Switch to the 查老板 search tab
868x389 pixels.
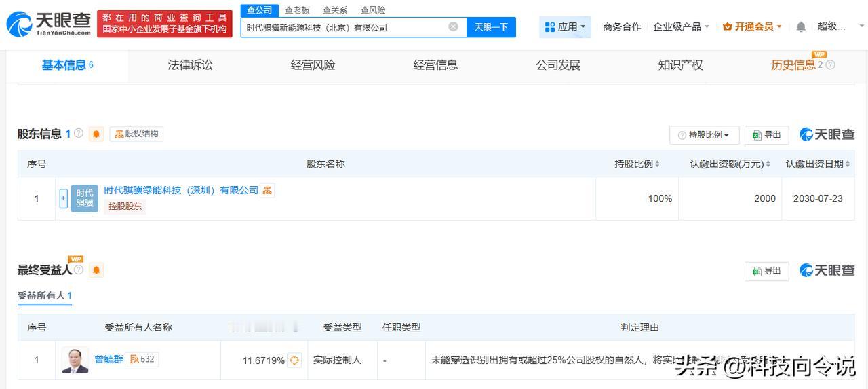tap(297, 10)
